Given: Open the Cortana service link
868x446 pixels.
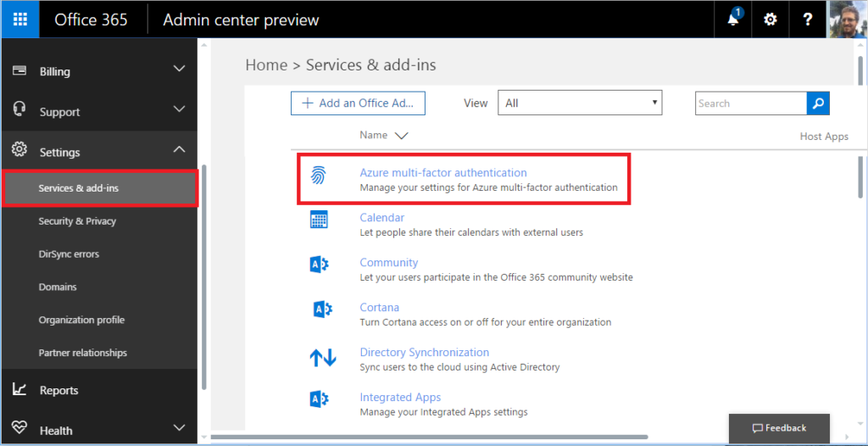Looking at the screenshot, I should tap(379, 308).
